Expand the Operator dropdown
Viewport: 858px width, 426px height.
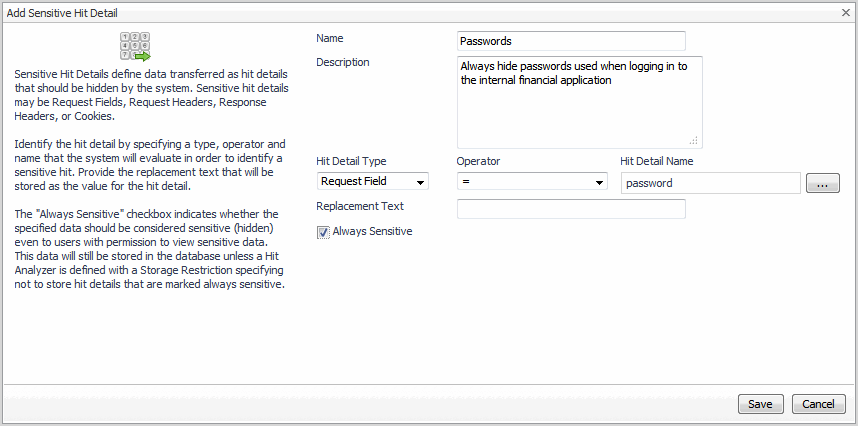click(x=532, y=182)
